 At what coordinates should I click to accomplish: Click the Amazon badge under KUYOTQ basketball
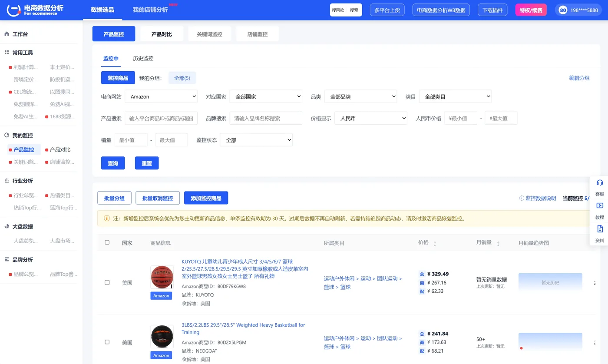click(x=161, y=296)
